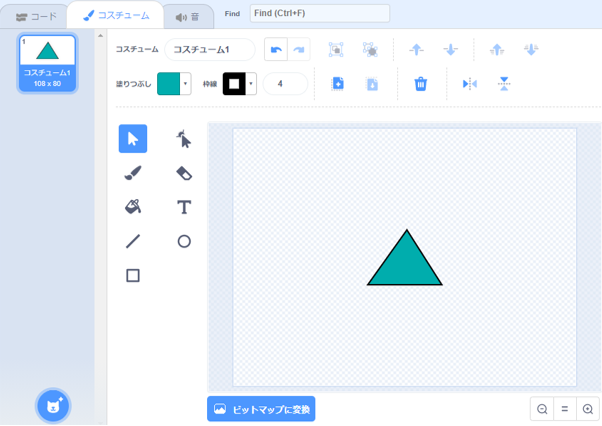Image resolution: width=602 pixels, height=426 pixels.
Task: Click the Redo arrow button
Action: click(x=299, y=49)
